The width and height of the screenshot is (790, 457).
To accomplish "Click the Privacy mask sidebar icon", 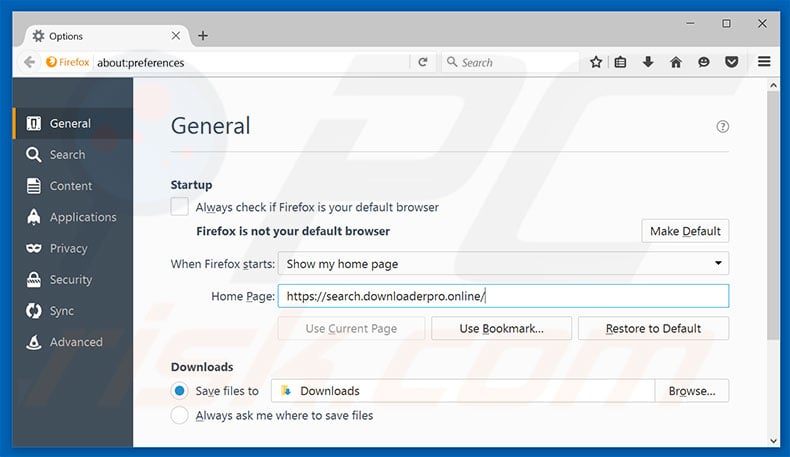I will (x=34, y=248).
